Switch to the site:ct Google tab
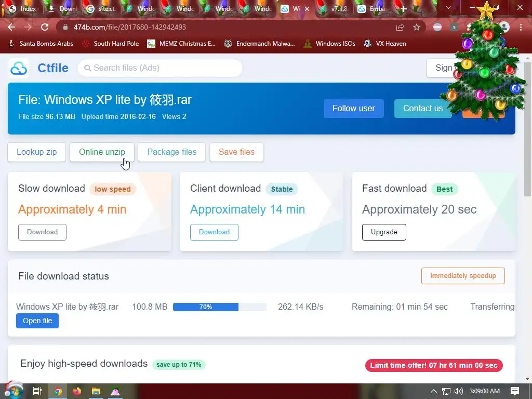The image size is (532, 399). pos(101,9)
